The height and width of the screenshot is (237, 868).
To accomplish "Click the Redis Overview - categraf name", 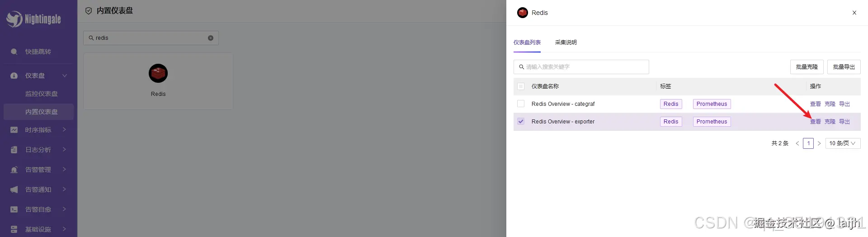I will 563,104.
